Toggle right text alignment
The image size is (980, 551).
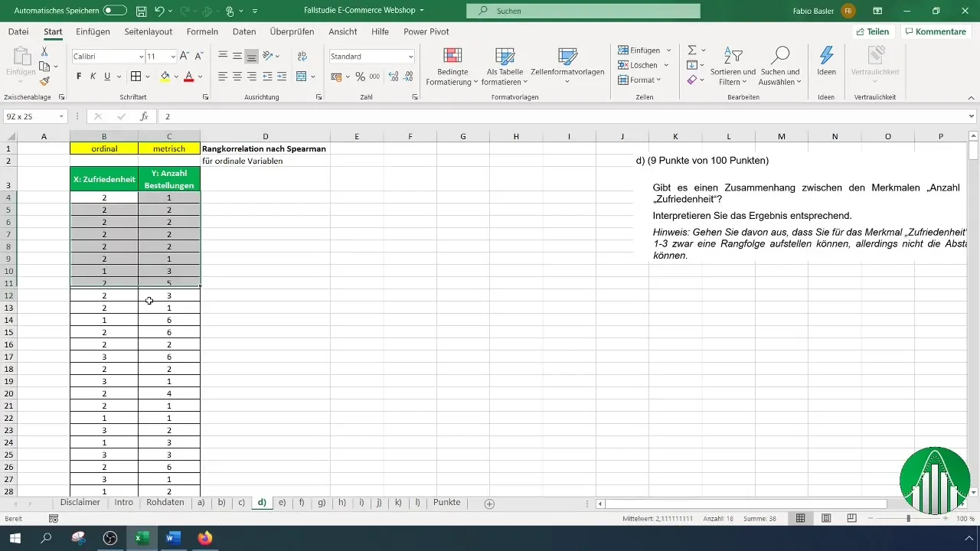point(252,77)
